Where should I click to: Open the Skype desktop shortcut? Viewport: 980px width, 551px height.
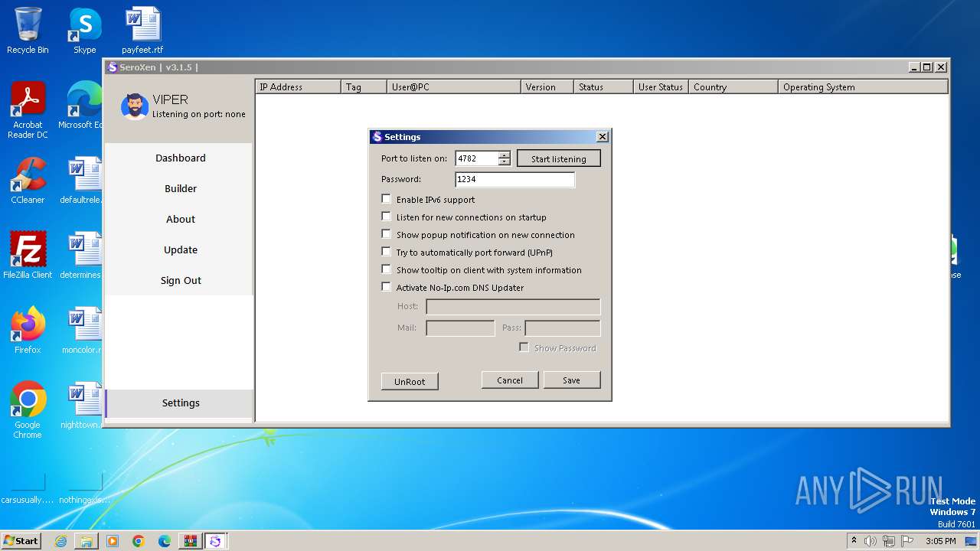tap(84, 31)
